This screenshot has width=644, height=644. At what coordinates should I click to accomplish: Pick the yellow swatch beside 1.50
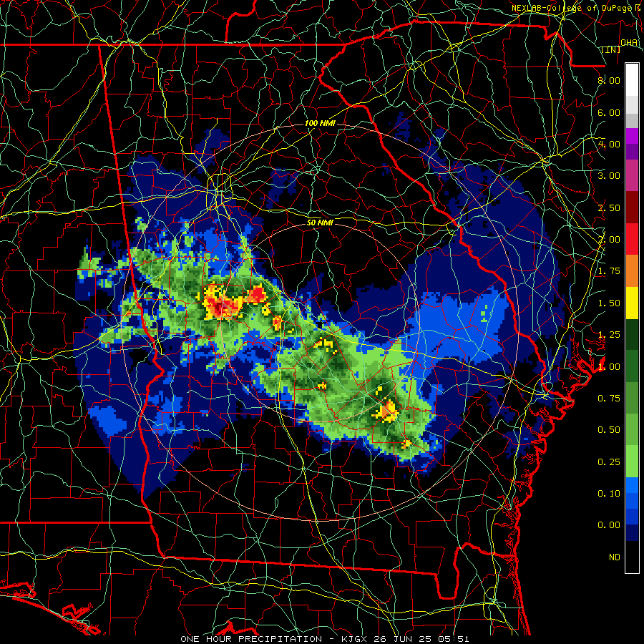[x=632, y=303]
